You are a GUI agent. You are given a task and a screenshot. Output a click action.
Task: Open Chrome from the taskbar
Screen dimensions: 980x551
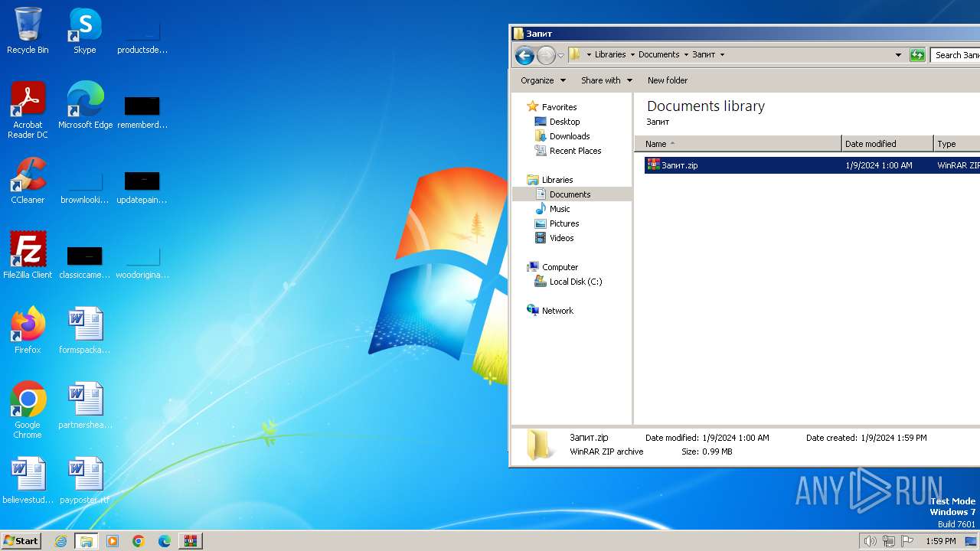[139, 541]
